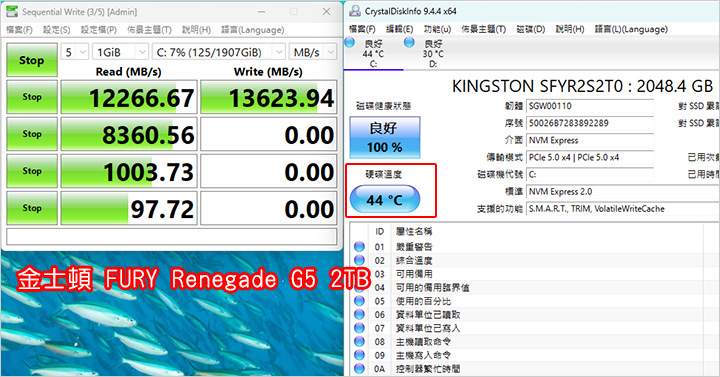Open the test count dropdown showing 5
This screenshot has width=720, height=377.
[74, 52]
